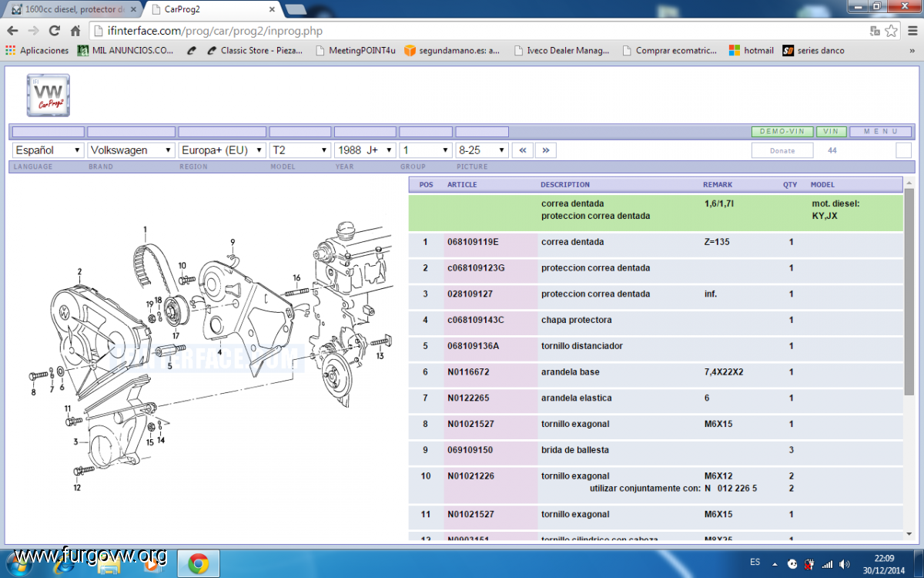The width and height of the screenshot is (924, 578).
Task: Select article number 068109136A
Action: tap(473, 347)
